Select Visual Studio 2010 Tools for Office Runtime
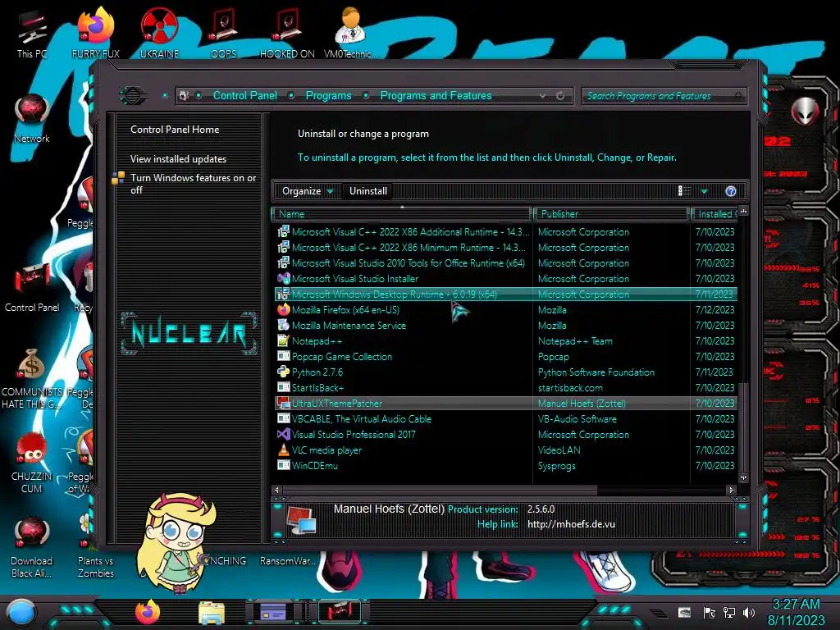Image resolution: width=840 pixels, height=630 pixels. [x=505, y=263]
